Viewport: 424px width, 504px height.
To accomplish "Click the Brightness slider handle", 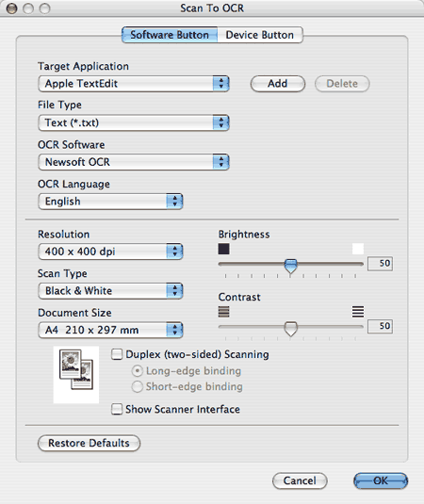I will click(x=291, y=267).
